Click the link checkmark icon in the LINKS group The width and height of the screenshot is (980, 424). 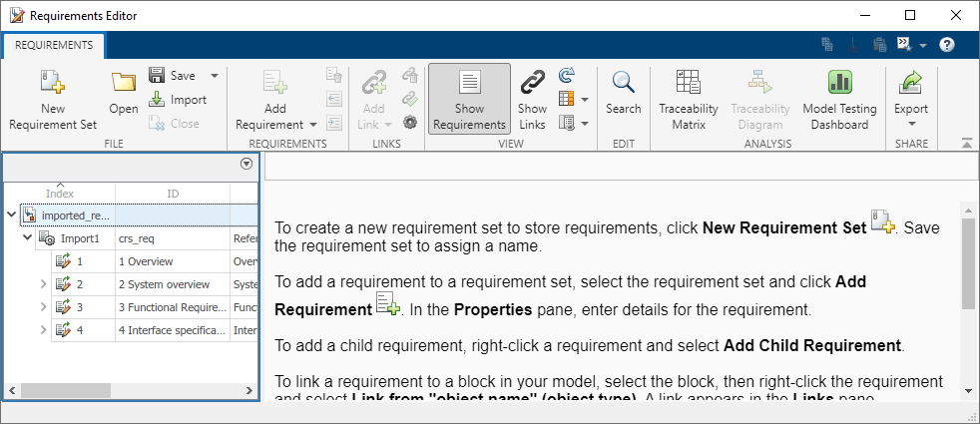pyautogui.click(x=409, y=99)
